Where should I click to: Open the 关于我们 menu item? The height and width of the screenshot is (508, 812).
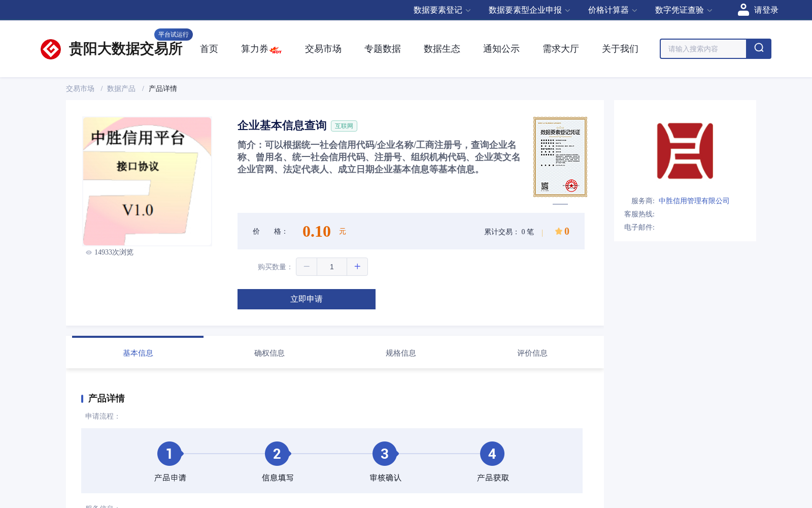click(x=620, y=49)
